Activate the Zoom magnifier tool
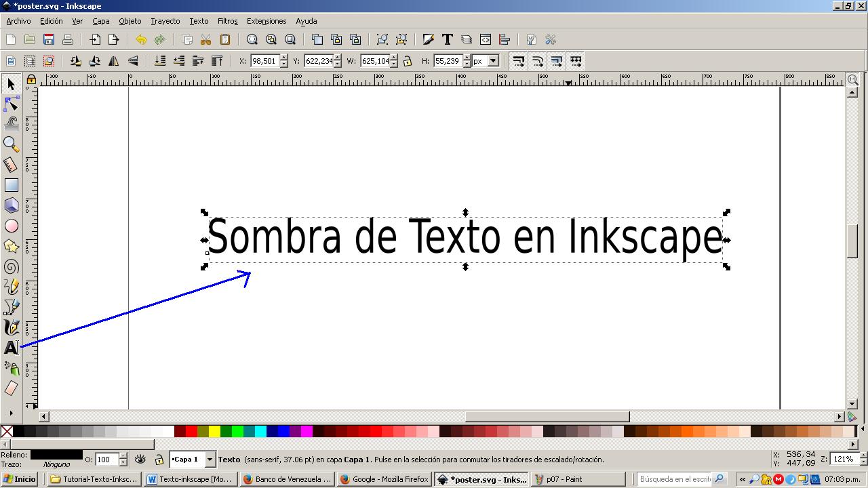 pos(11,144)
